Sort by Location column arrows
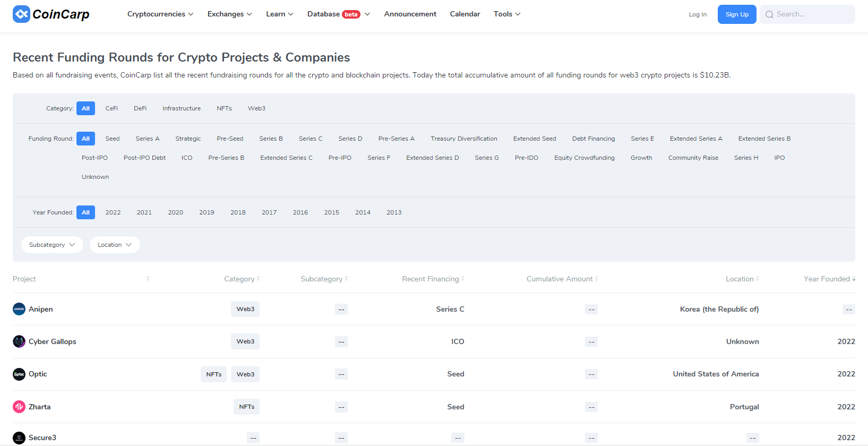Screen dimensions: 868x446 coord(758,279)
